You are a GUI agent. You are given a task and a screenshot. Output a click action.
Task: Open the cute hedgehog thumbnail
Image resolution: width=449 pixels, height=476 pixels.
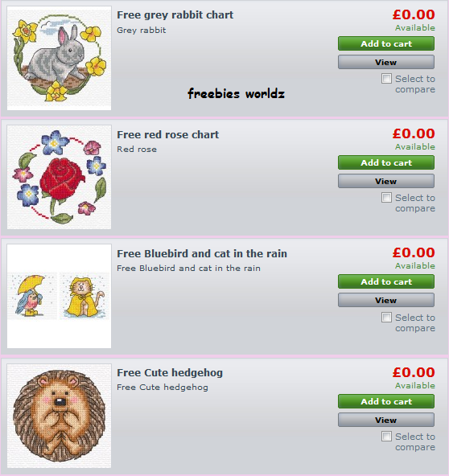point(60,416)
